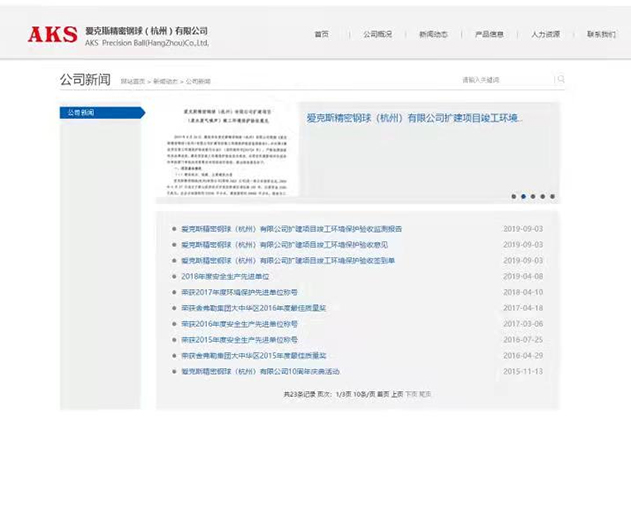The height and width of the screenshot is (506, 631).
Task: Click the search magnifier icon
Action: click(561, 79)
